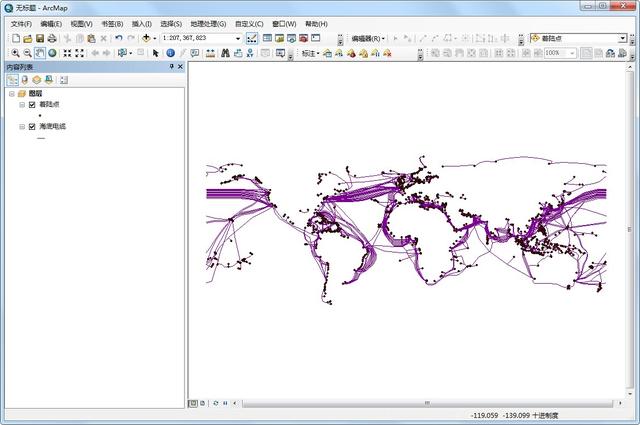640x425 pixels.
Task: Open the 书签(B) menu
Action: click(112, 23)
